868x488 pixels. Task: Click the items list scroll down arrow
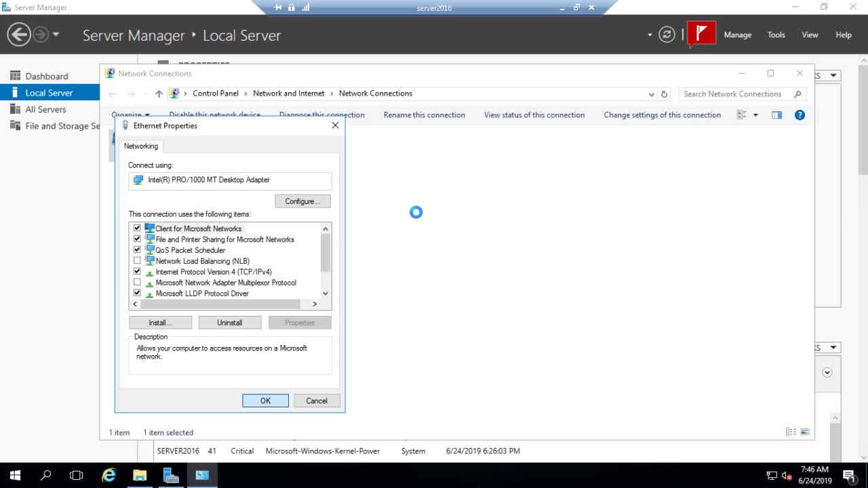325,293
